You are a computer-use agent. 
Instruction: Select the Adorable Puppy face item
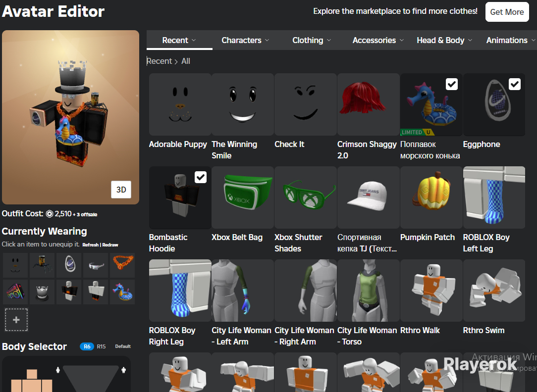click(x=180, y=104)
